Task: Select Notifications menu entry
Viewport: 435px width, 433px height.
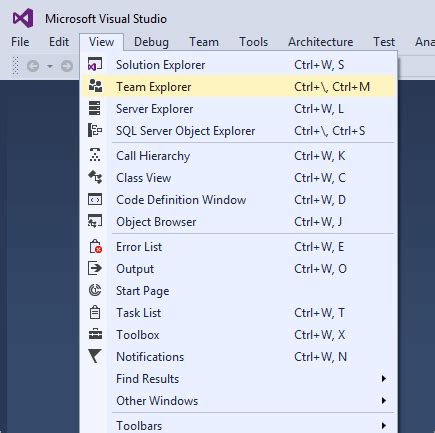Action: (239, 357)
